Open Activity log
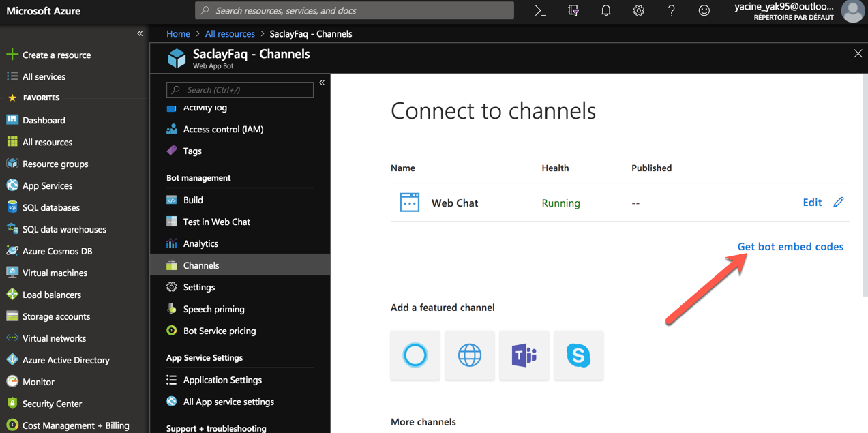The height and width of the screenshot is (433, 868). click(197, 108)
